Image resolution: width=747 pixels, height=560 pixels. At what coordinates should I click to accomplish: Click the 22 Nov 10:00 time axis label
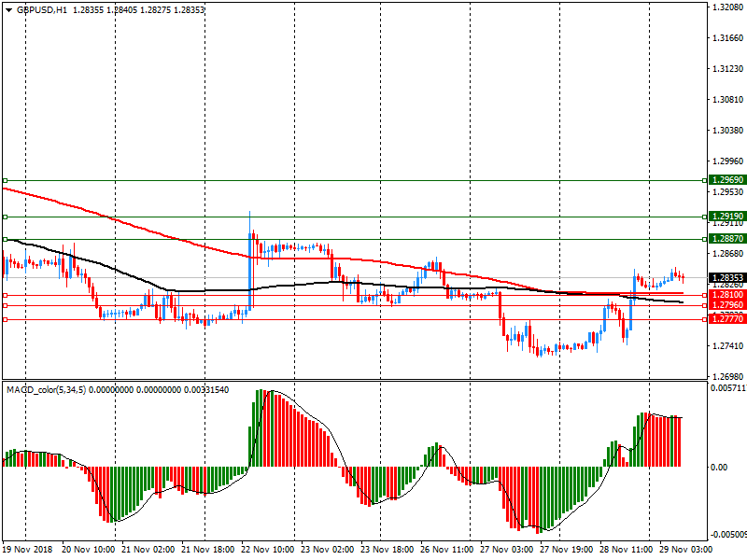pos(268,551)
